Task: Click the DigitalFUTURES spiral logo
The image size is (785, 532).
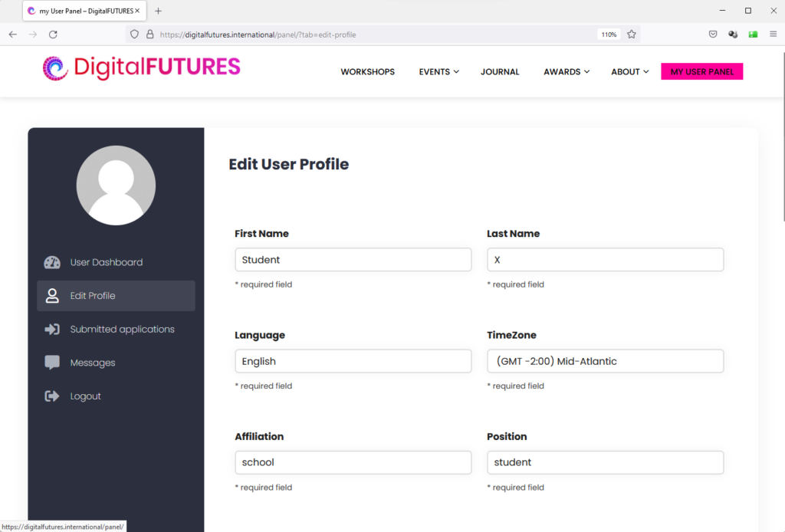Action: pos(55,68)
